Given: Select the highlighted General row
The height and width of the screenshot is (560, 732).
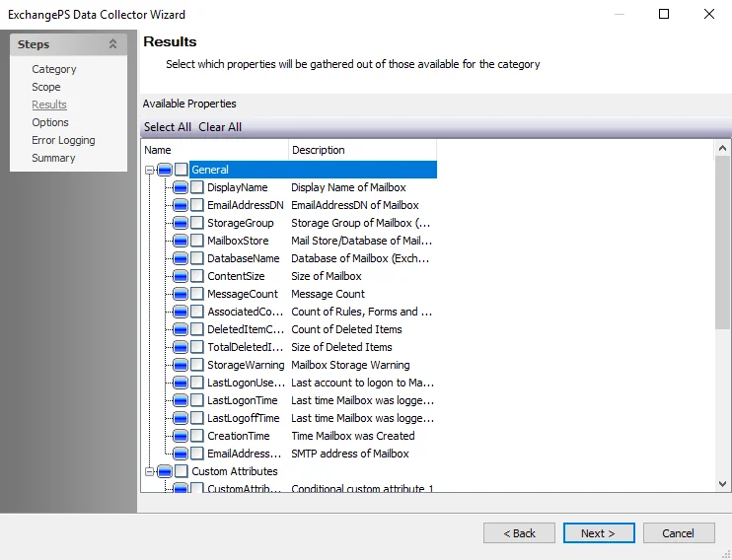Looking at the screenshot, I should (x=313, y=170).
